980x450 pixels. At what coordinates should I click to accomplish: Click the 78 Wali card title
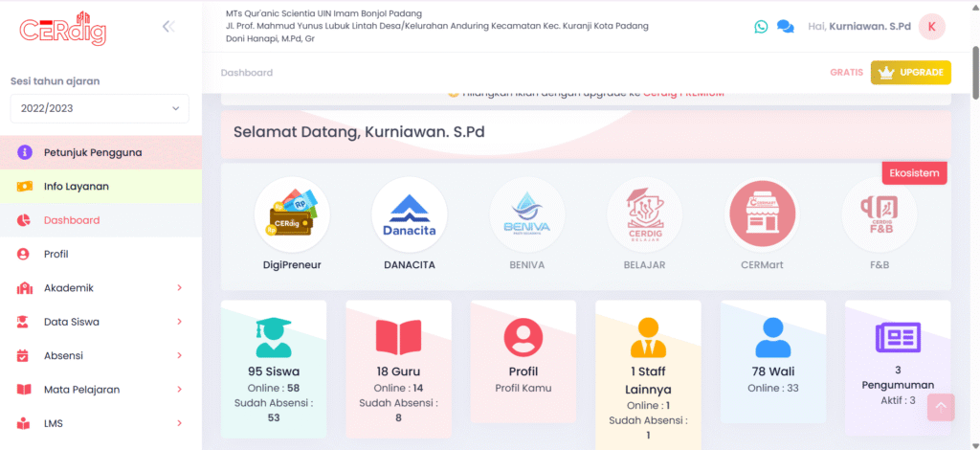773,371
